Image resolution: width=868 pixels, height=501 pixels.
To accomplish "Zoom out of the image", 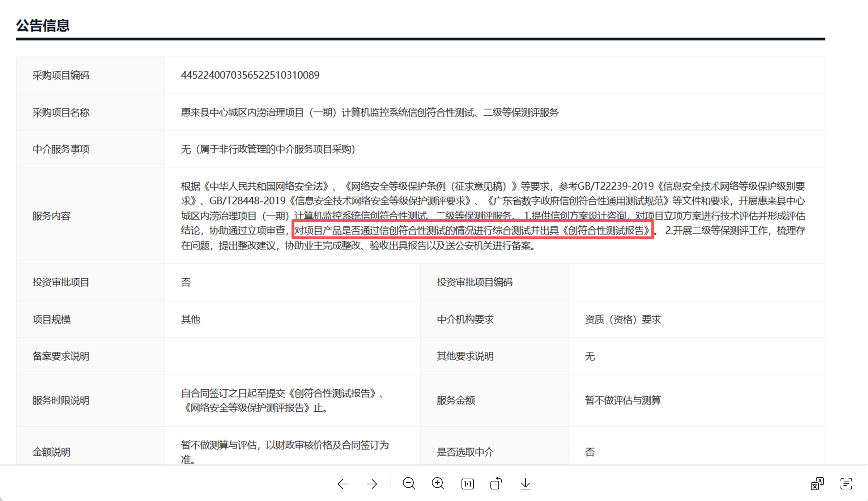I will pos(409,483).
